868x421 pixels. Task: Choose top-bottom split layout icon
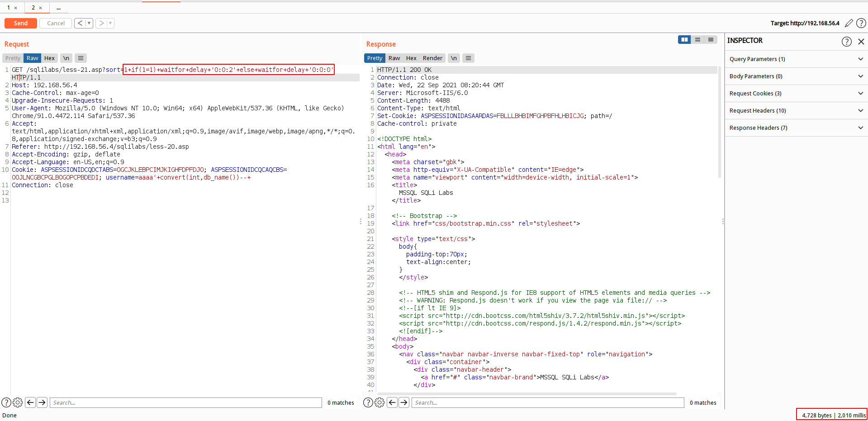tap(697, 40)
